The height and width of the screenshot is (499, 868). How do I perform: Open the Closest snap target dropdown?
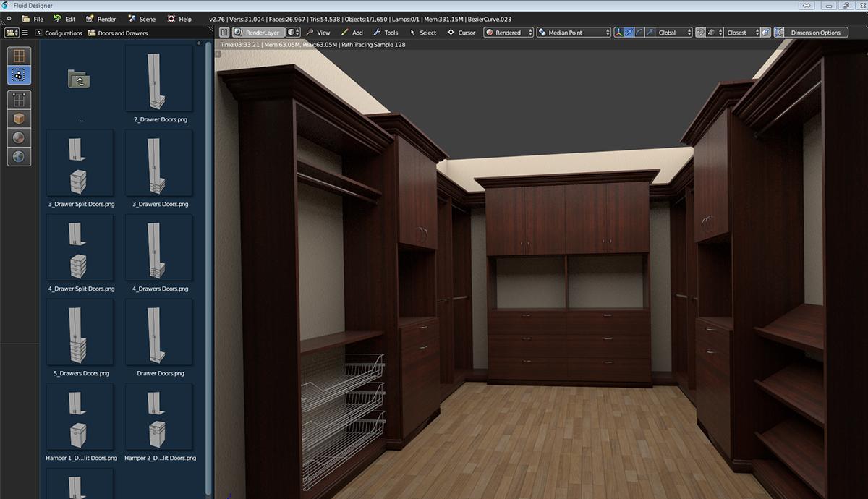pos(743,33)
